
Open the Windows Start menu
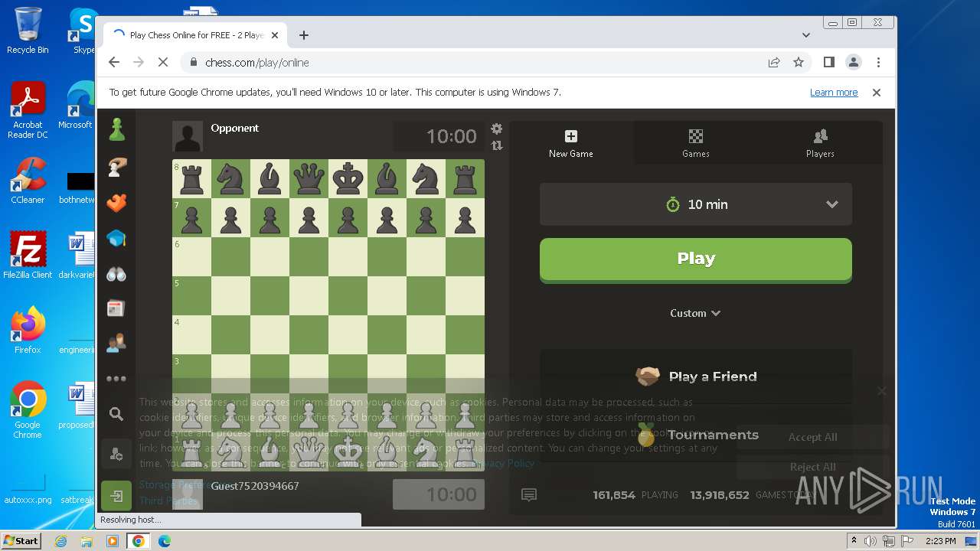[21, 540]
